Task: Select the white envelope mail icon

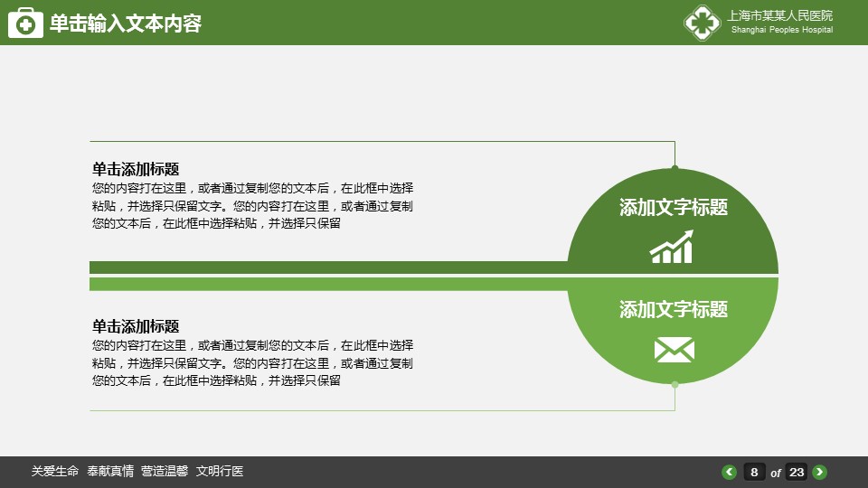Action: click(x=674, y=350)
